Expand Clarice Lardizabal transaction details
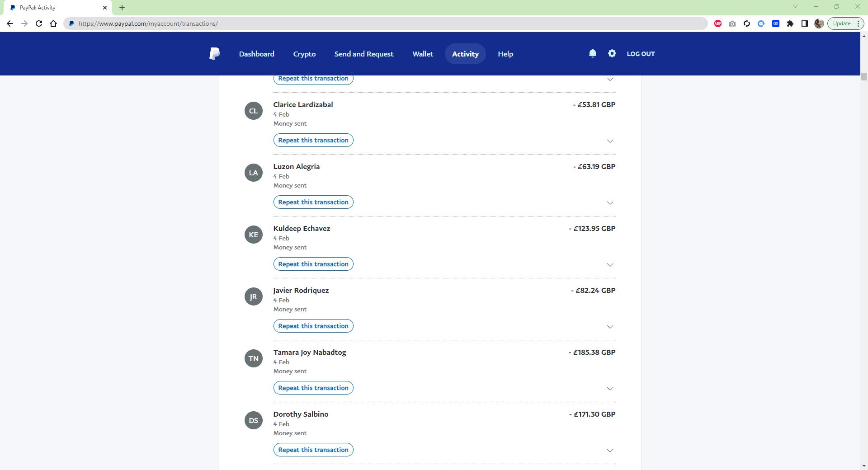Screen dimensions: 868x470 609,141
